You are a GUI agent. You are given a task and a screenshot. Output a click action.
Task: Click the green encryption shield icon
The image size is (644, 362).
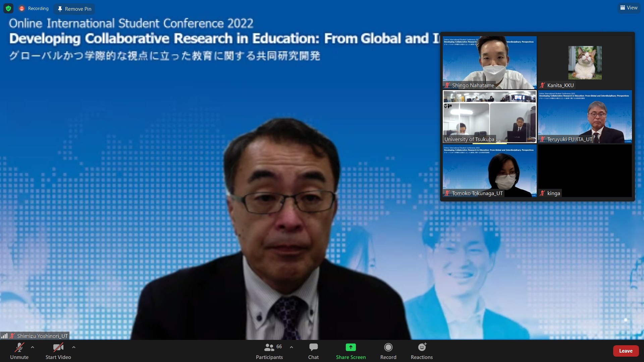pyautogui.click(x=8, y=8)
